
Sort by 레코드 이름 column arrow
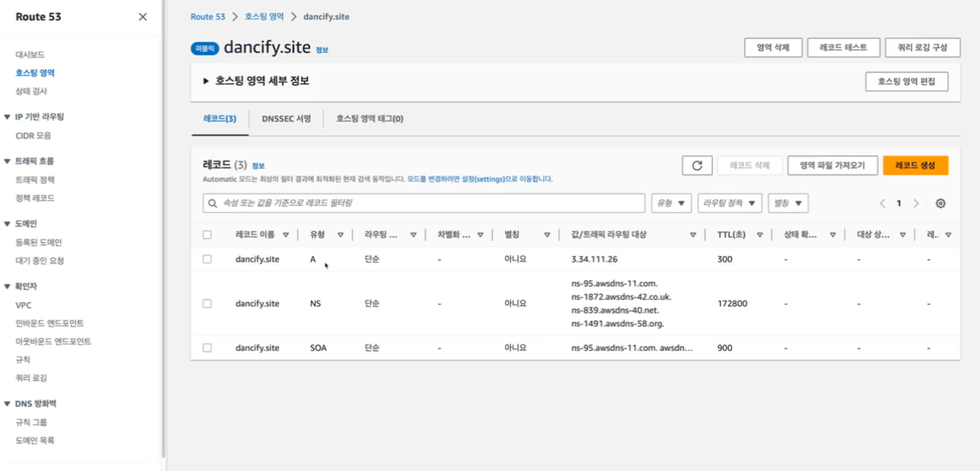pos(286,235)
